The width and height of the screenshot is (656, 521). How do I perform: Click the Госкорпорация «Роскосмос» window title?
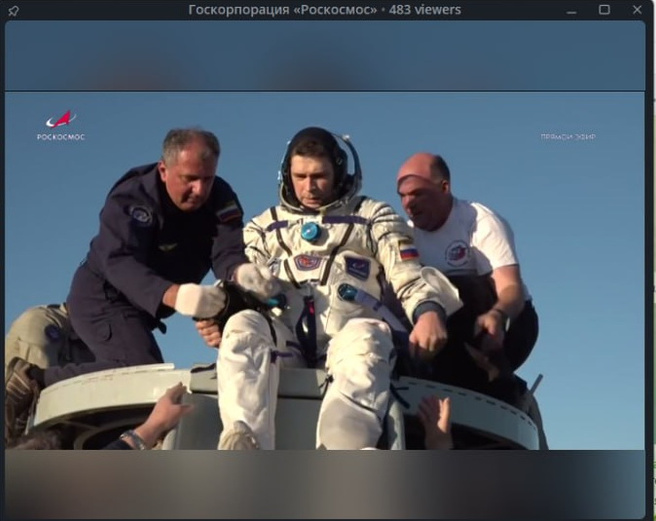point(283,10)
